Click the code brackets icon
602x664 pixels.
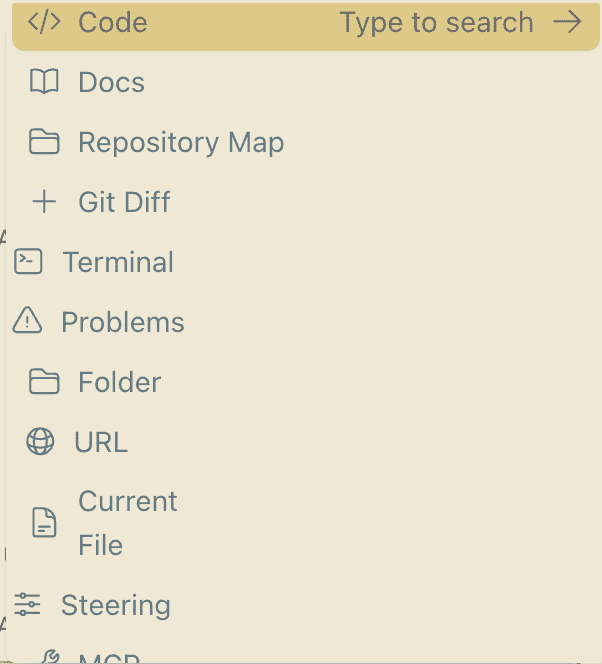[44, 22]
